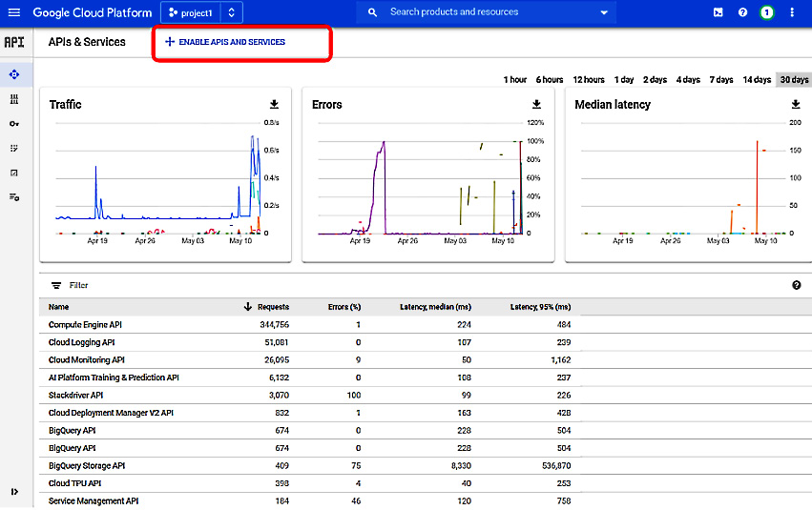Download the Median latency chart data
This screenshot has height=510, width=812.
[796, 105]
